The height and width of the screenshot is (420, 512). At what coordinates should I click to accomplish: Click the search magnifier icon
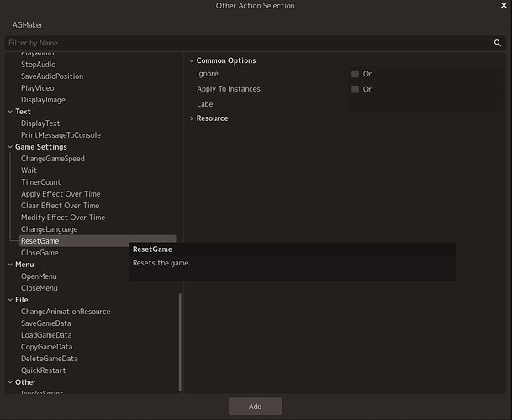[498, 43]
